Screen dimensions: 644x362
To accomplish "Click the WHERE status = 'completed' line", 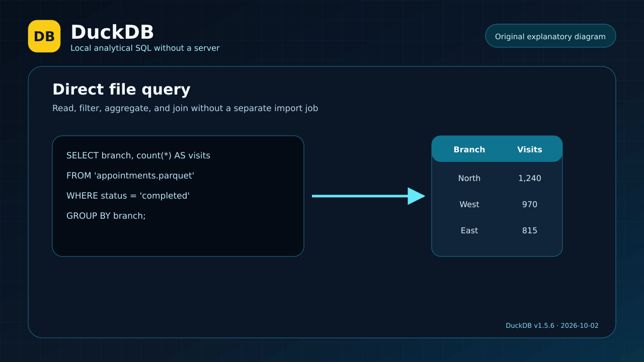I will [128, 196].
